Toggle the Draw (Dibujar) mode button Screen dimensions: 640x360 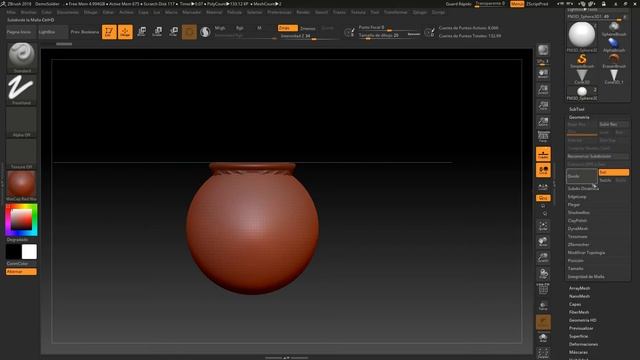click(x=125, y=32)
